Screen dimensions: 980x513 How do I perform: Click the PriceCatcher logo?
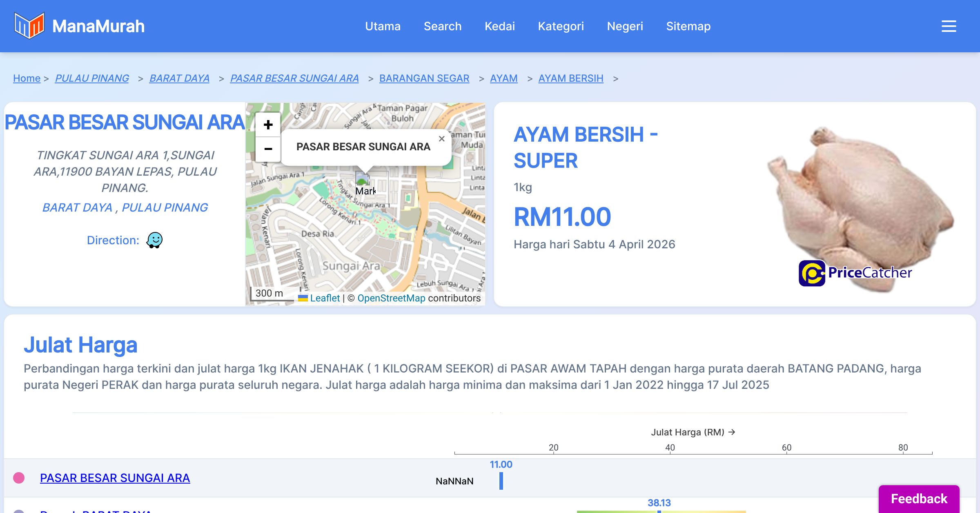(x=855, y=273)
